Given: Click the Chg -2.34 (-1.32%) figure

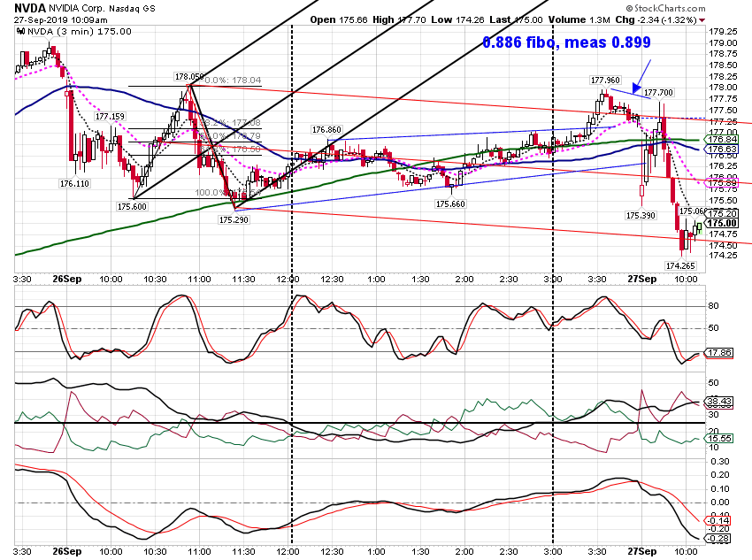Looking at the screenshot, I should (x=656, y=19).
